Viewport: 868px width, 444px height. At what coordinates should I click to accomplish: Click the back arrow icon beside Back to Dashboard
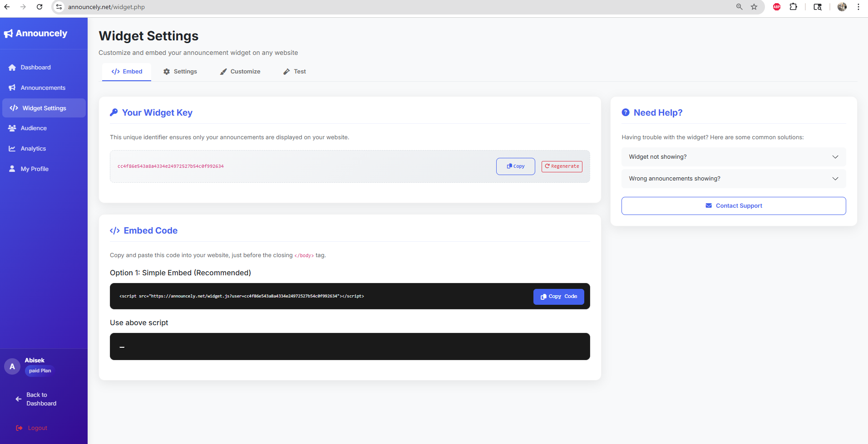click(19, 399)
